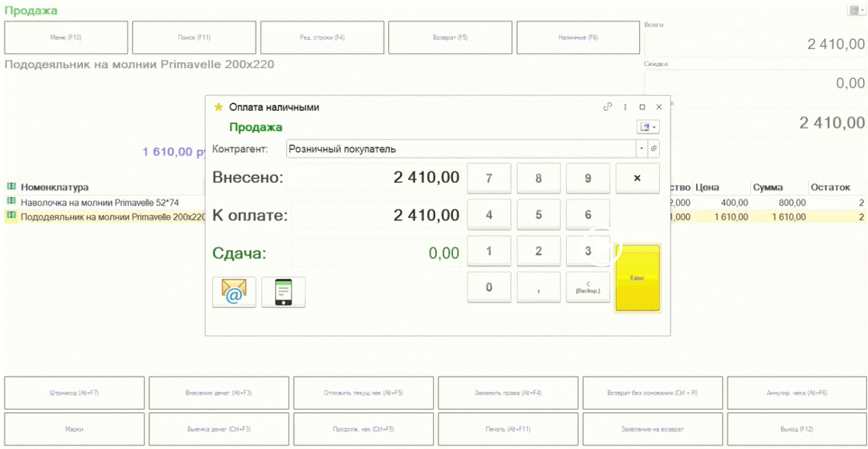Click the К оплате amount field
This screenshot has width=868, height=449.
tap(375, 216)
